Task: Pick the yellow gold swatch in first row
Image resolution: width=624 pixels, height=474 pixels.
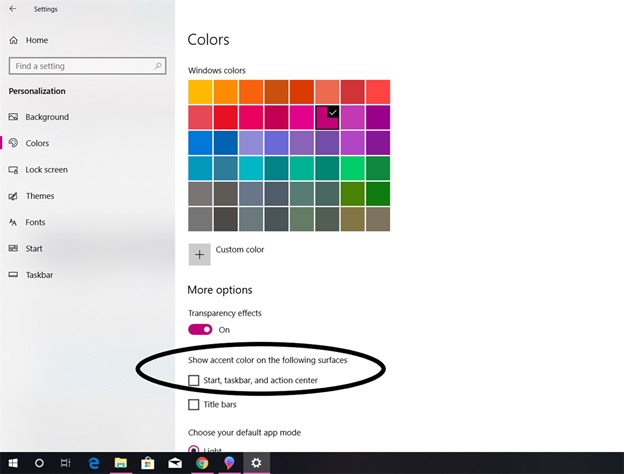Action: click(x=200, y=92)
